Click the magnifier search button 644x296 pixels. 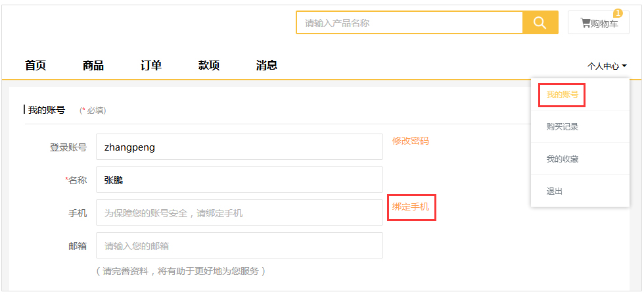coord(540,23)
